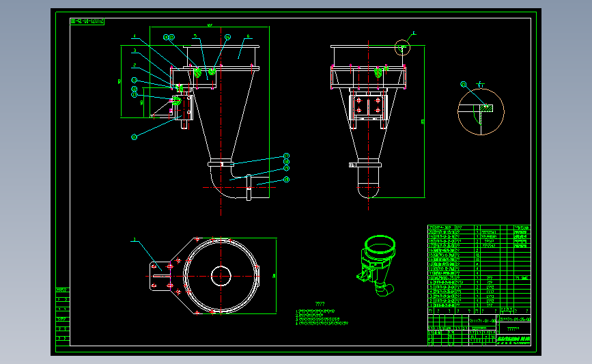This screenshot has width=592, height=364.
Task: Select the hatched section in the detail view
Action: point(487,109)
